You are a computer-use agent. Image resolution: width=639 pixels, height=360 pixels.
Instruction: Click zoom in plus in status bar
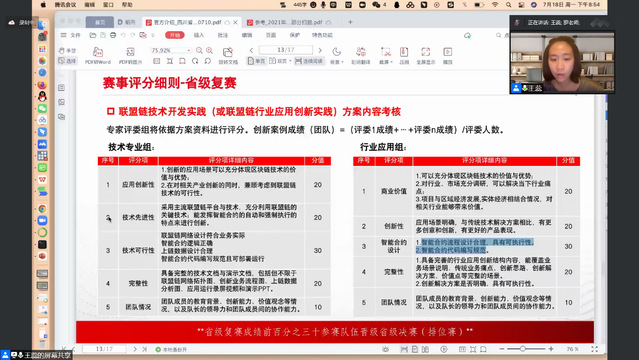[551, 349]
